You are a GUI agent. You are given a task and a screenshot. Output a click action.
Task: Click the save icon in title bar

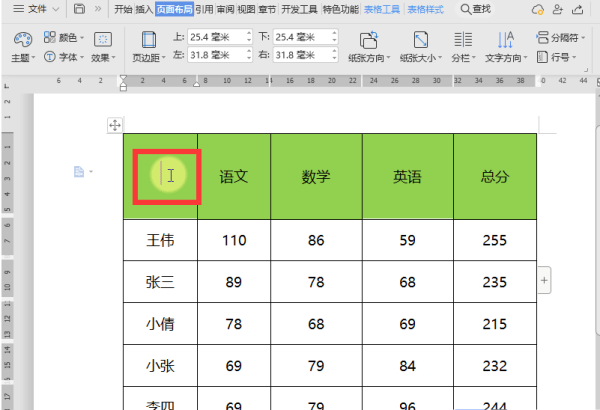pyautogui.click(x=79, y=9)
